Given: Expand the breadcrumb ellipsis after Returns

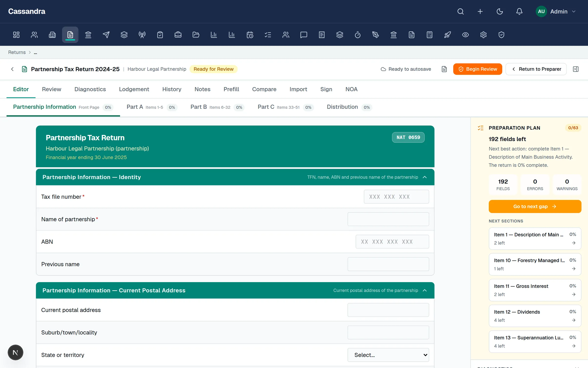Looking at the screenshot, I should (x=36, y=53).
